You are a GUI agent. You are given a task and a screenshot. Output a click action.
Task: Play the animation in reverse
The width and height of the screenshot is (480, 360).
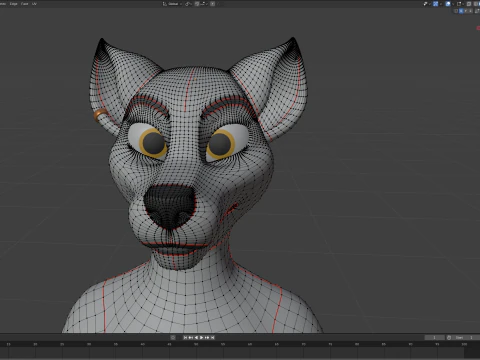pos(196,338)
